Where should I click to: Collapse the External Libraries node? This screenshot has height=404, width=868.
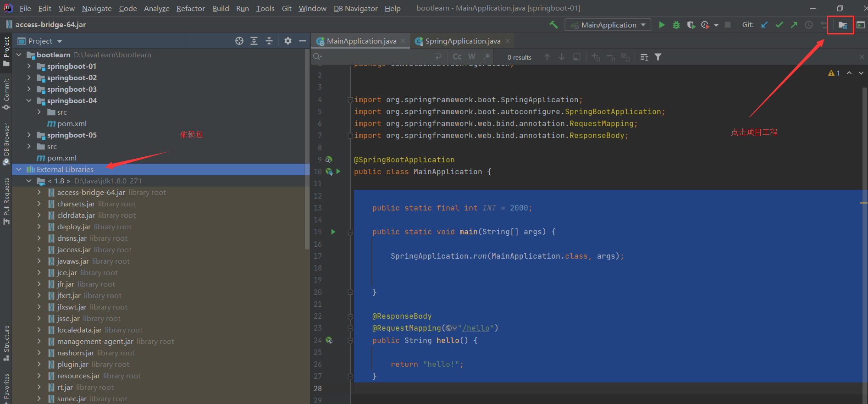pos(19,169)
